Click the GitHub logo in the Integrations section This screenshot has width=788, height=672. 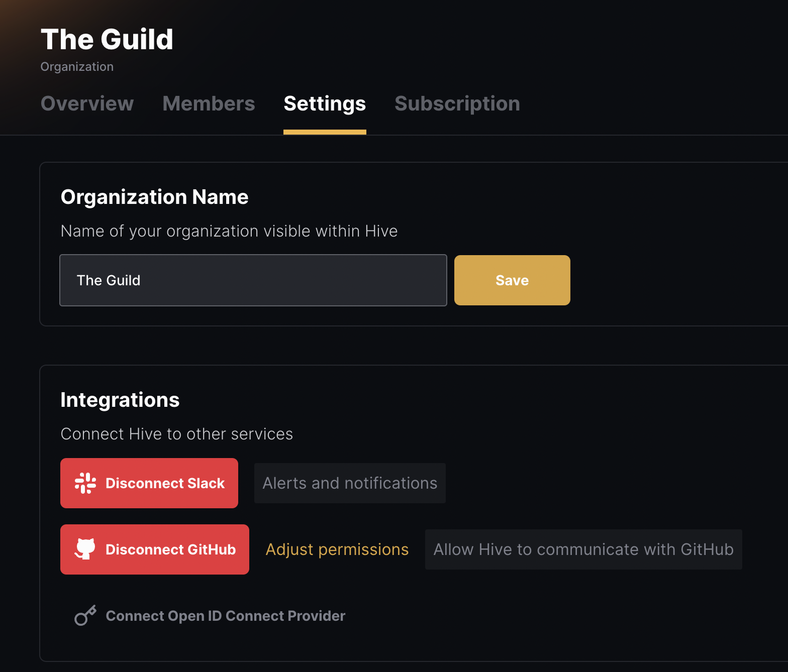[85, 549]
